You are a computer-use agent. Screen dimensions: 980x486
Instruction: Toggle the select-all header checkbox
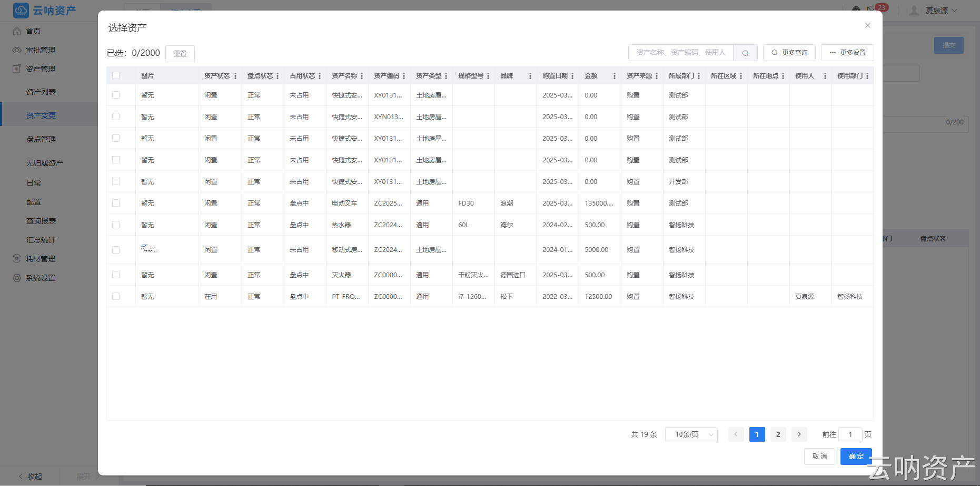pos(116,75)
